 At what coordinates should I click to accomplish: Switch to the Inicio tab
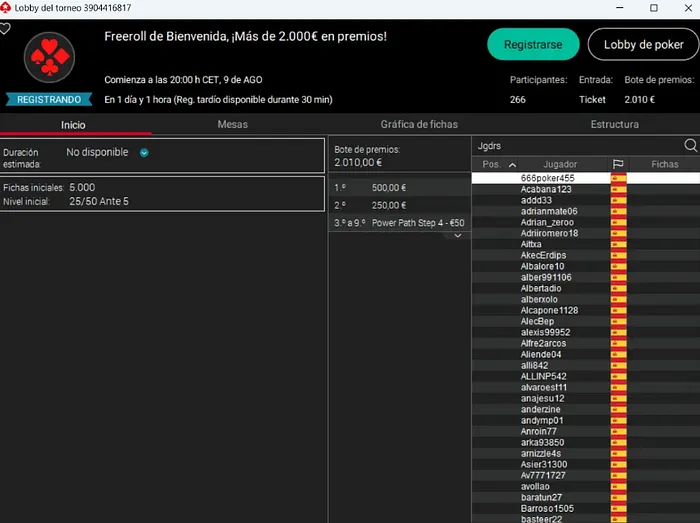[73, 125]
